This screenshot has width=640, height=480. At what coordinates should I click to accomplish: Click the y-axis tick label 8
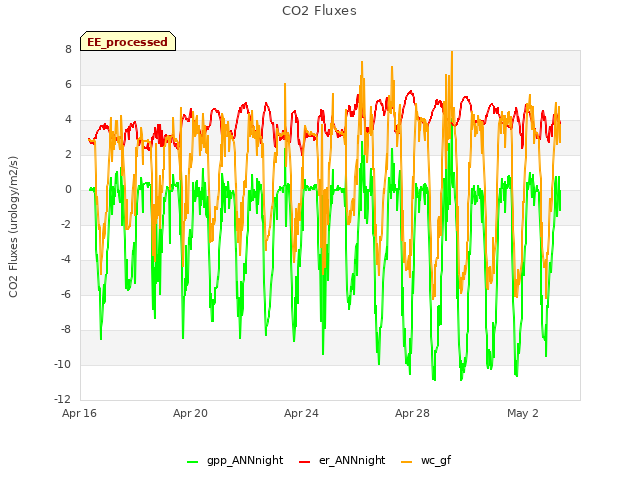coord(68,49)
